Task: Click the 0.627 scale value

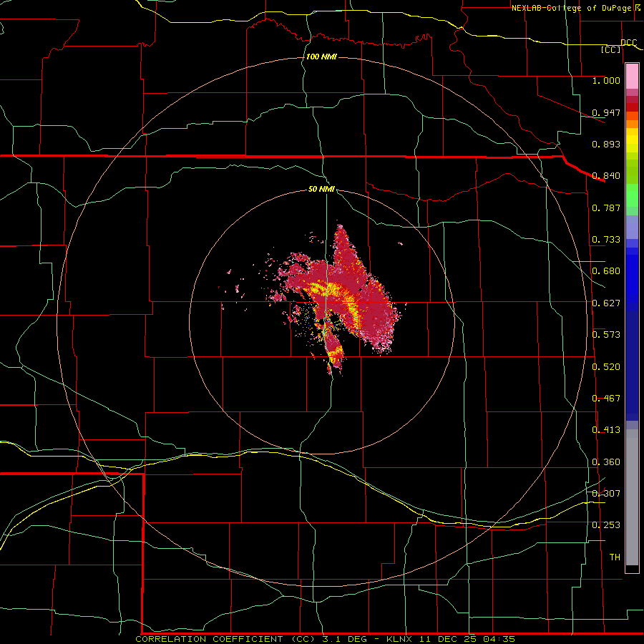Action: (606, 303)
